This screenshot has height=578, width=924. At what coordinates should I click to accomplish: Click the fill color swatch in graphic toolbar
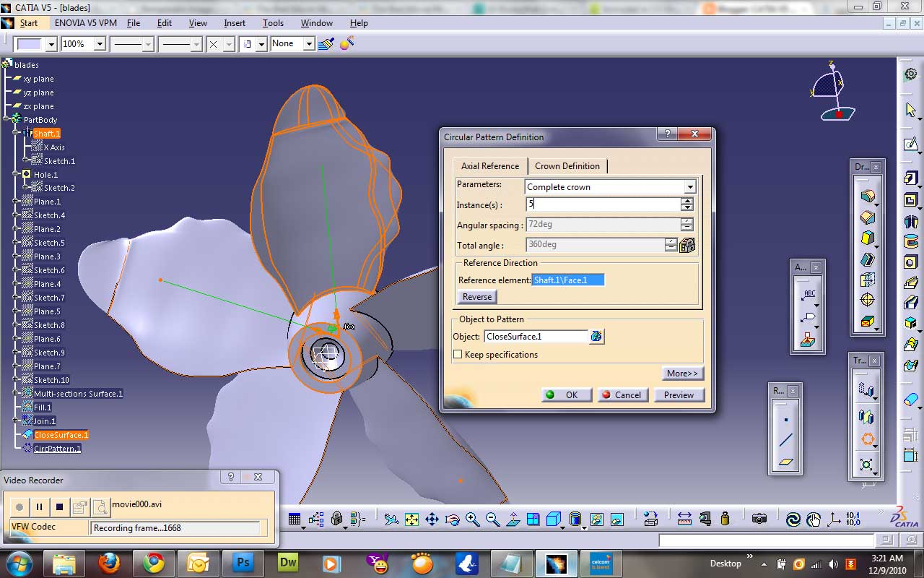30,44
